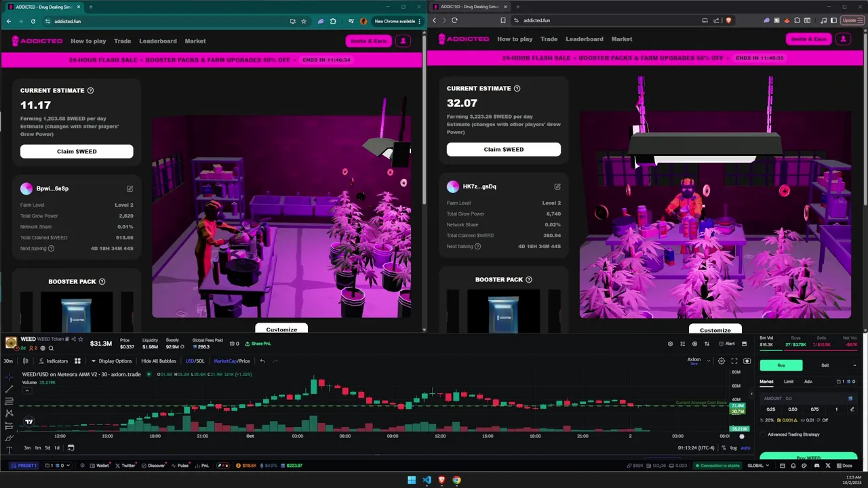Edit the HK7z...gsDq profile name
This screenshot has height=488, width=868.
coord(557,186)
